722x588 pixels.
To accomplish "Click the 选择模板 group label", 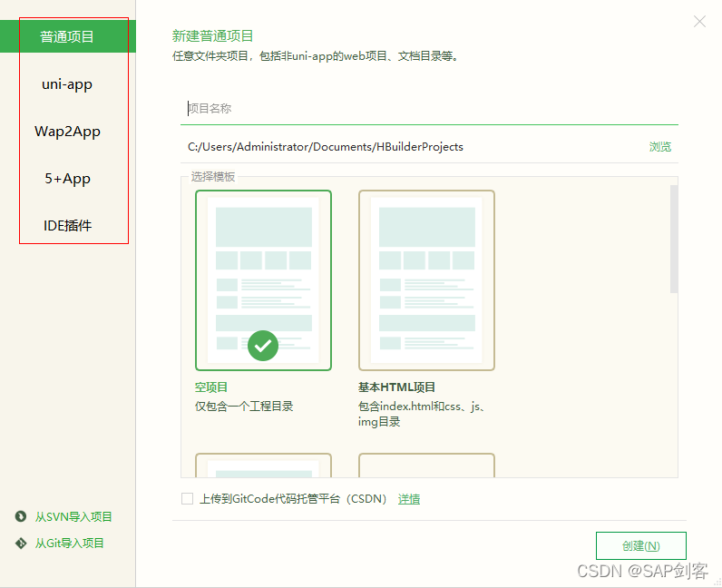I will [213, 177].
